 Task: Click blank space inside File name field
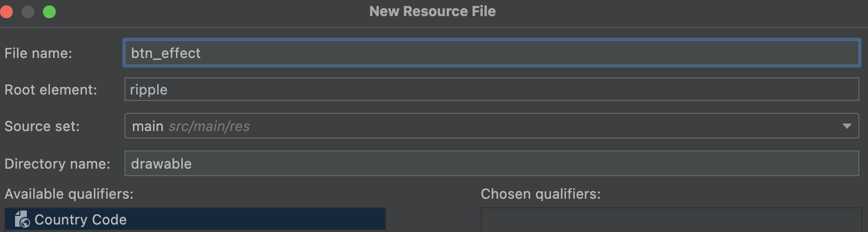coord(526,53)
